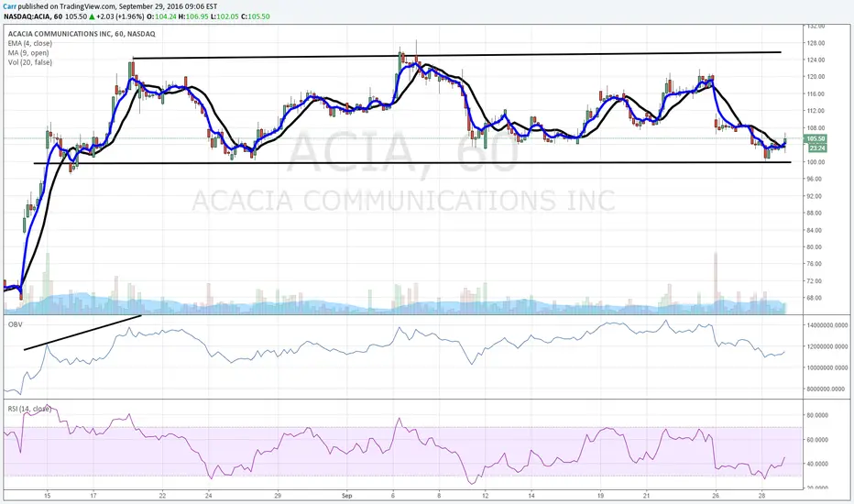Screen dimensions: 854x504
Task: Click '14000000.0000' on the OBV axis
Action: pos(827,325)
